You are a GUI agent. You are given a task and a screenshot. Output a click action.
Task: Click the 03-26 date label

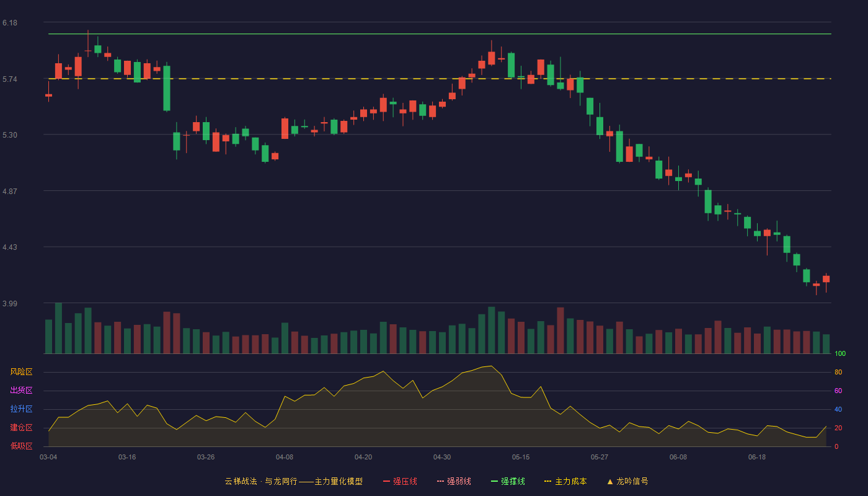click(206, 457)
